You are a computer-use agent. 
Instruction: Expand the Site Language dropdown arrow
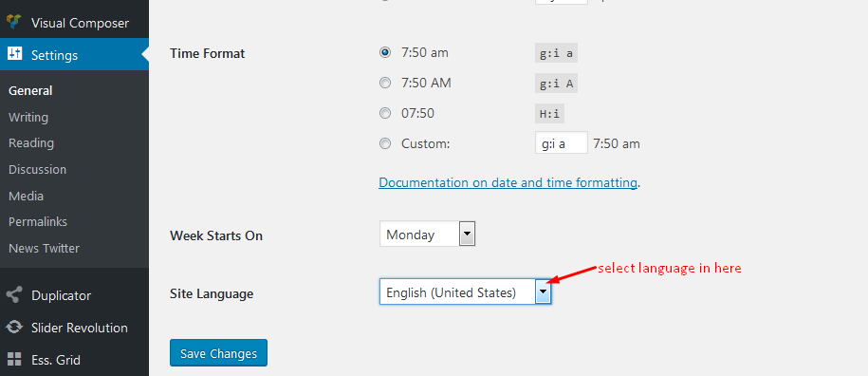click(544, 291)
